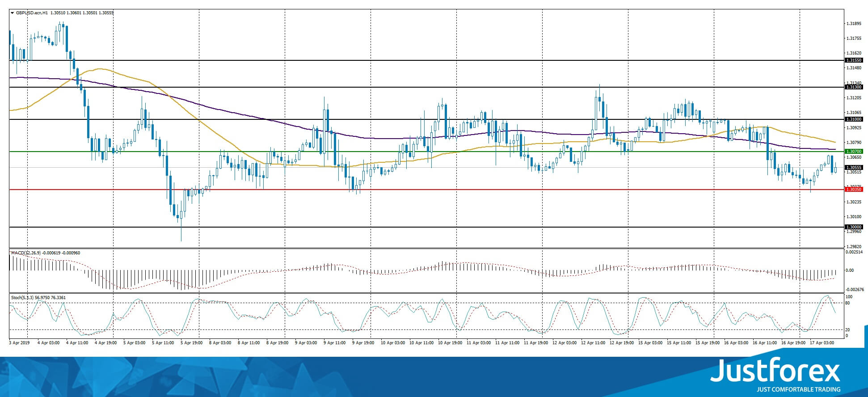Image resolution: width=868 pixels, height=397 pixels.
Task: Click the 4 Apr 03:00 time label
Action: (x=48, y=343)
